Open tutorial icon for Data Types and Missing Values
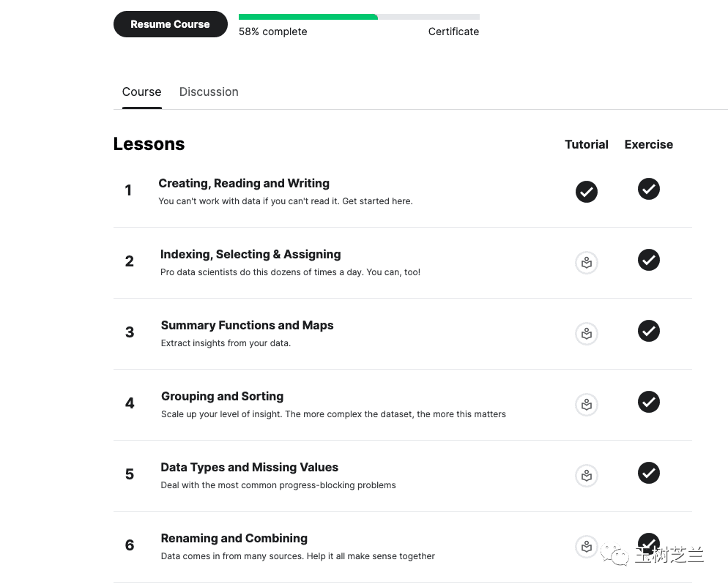Viewport: 728px width, 587px height. [x=587, y=476]
